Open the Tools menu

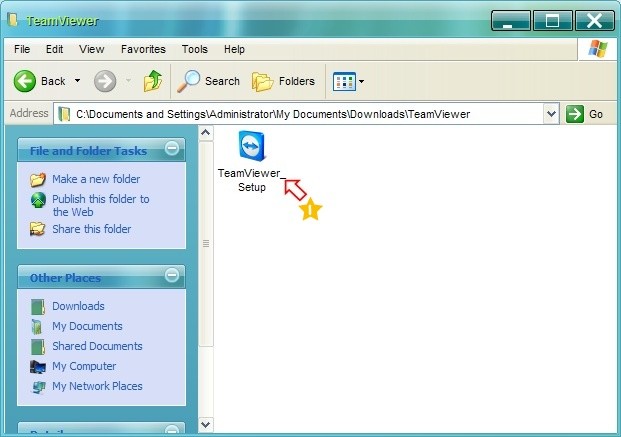(x=194, y=49)
